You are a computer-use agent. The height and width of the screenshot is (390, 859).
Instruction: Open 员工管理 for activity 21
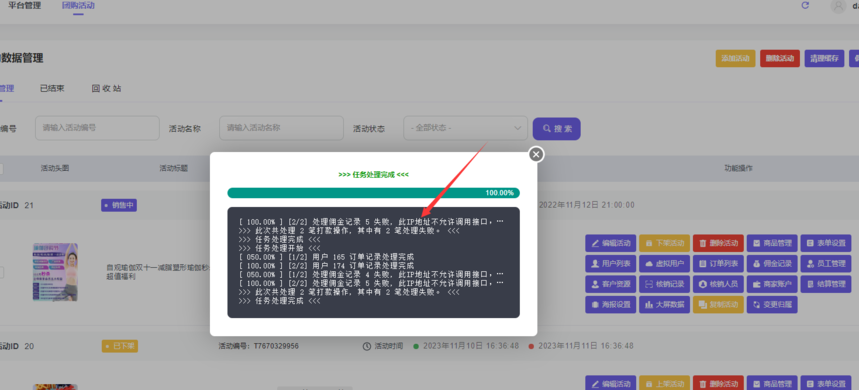pos(826,263)
